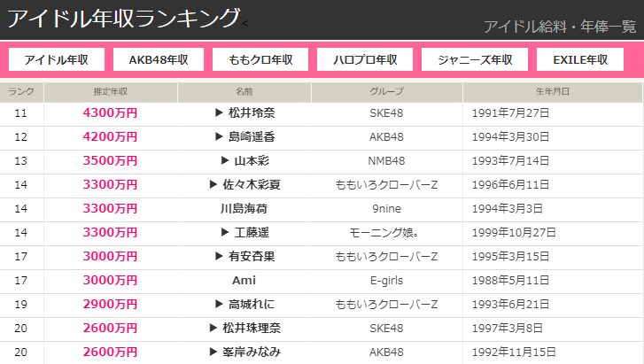Select the birthdate 1996年6月11日
This screenshot has height=364, width=644.
click(510, 184)
